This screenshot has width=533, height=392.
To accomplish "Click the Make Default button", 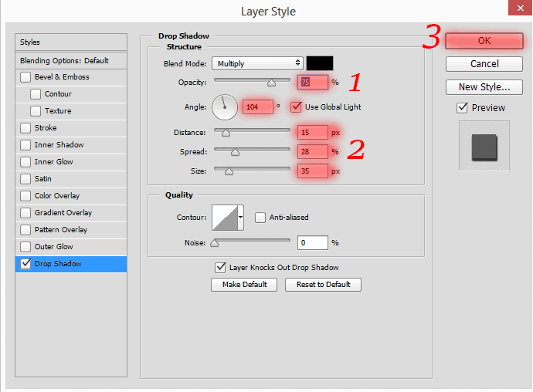I will click(244, 285).
